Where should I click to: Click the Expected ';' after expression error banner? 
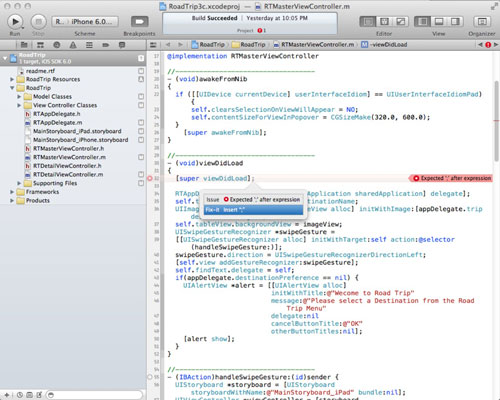(451, 178)
